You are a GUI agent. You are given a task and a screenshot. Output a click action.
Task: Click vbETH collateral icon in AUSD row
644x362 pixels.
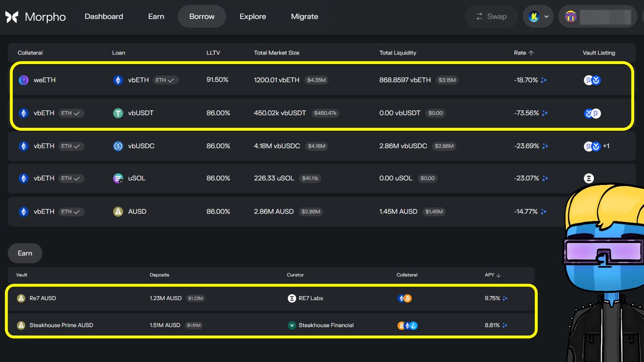click(x=24, y=211)
